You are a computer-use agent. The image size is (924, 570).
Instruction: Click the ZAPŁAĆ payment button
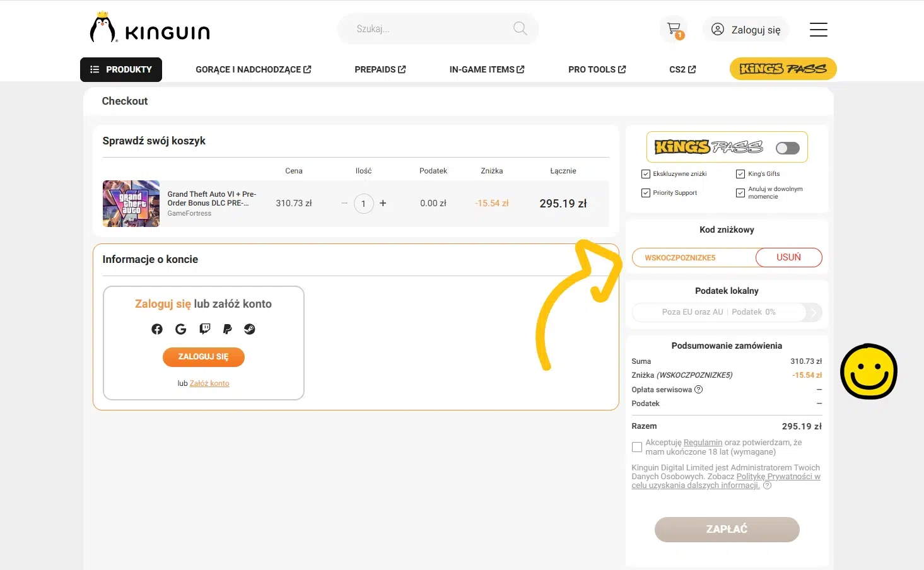[x=727, y=530]
